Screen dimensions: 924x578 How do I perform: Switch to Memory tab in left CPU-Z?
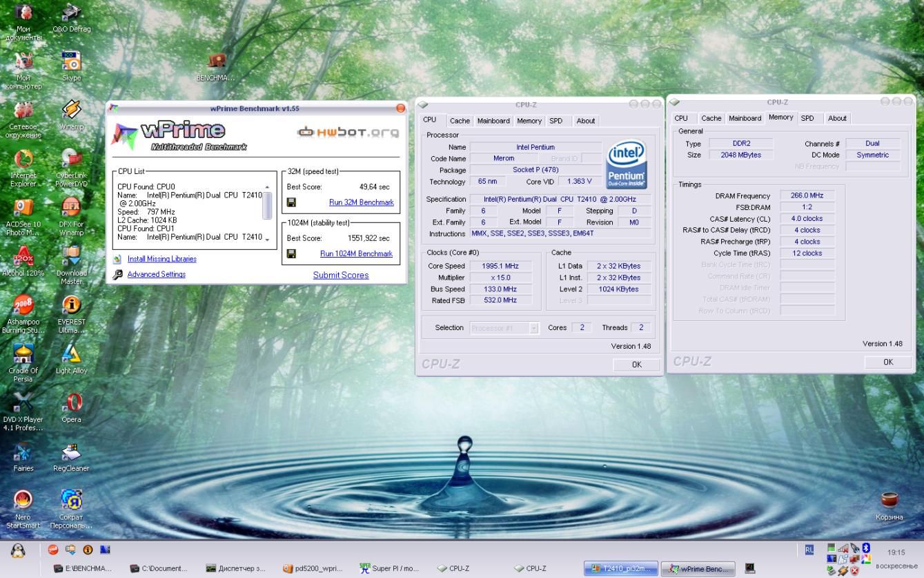(x=529, y=121)
